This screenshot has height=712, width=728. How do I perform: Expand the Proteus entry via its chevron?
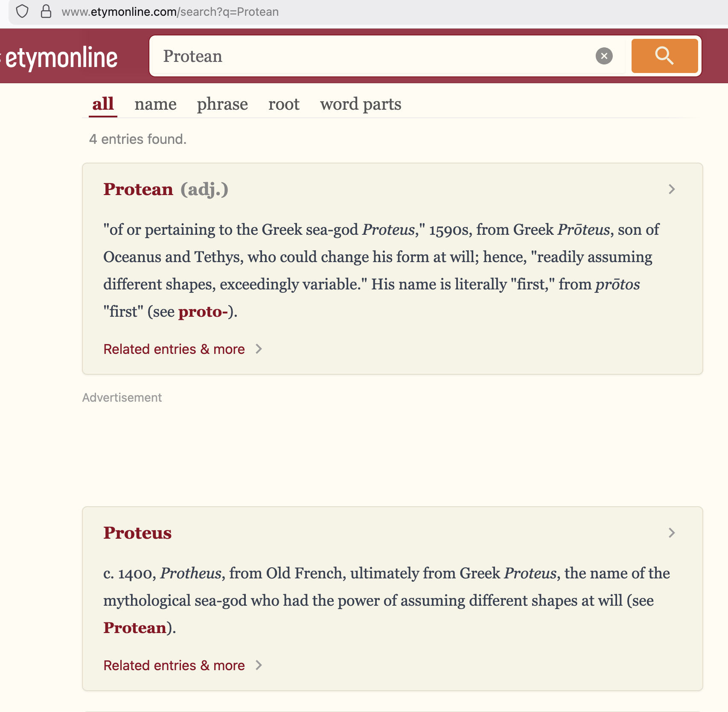[671, 533]
